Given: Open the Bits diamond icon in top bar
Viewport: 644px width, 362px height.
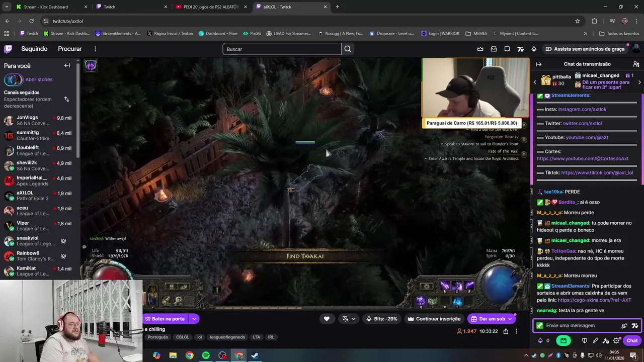Looking at the screenshot, I should click(534, 49).
